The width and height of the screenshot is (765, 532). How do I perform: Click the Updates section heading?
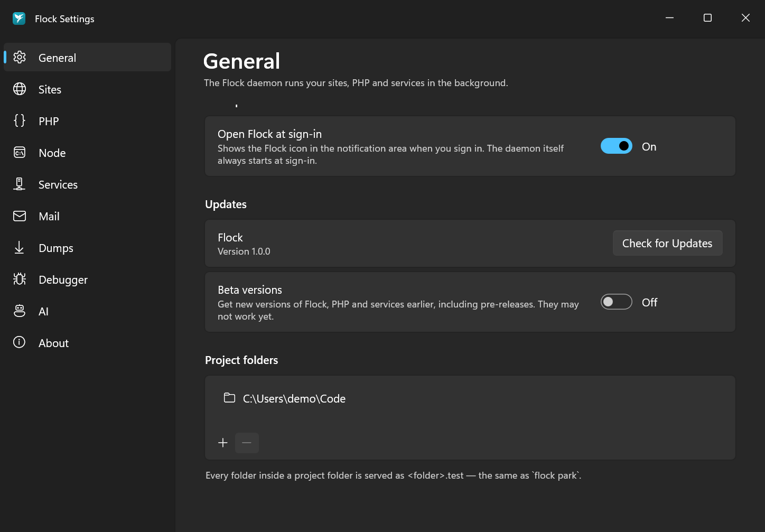click(x=226, y=204)
